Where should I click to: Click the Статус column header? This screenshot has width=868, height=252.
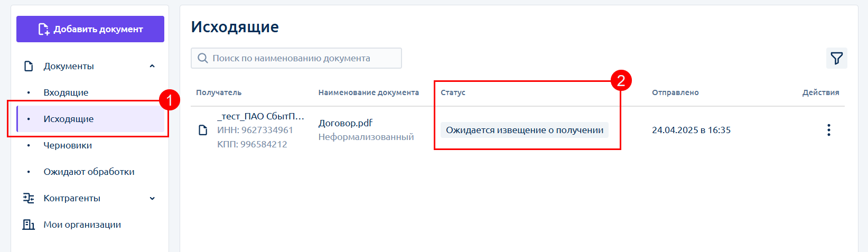click(453, 92)
